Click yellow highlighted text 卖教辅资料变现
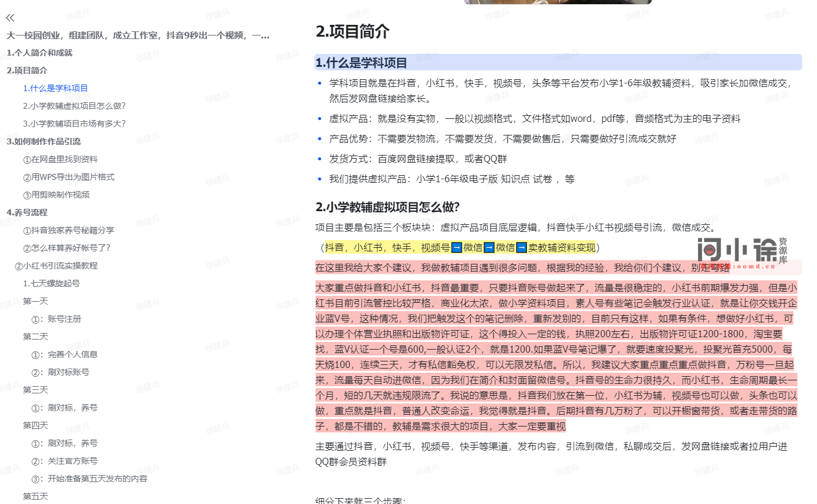The height and width of the screenshot is (504, 817). pyautogui.click(x=562, y=247)
